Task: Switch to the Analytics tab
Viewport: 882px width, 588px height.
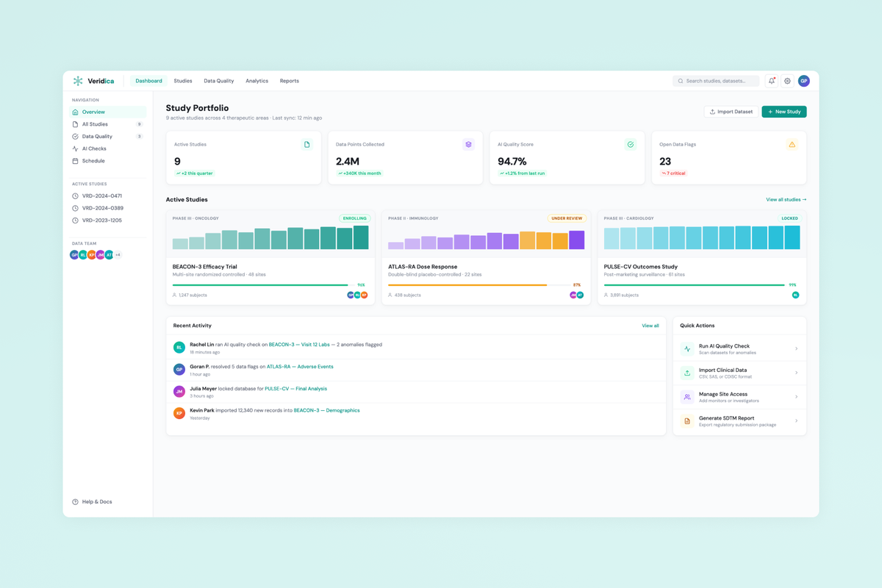Action: (257, 81)
